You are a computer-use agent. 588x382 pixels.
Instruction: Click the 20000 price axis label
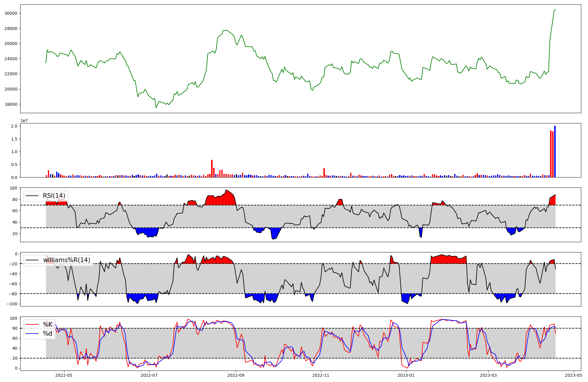click(x=11, y=89)
